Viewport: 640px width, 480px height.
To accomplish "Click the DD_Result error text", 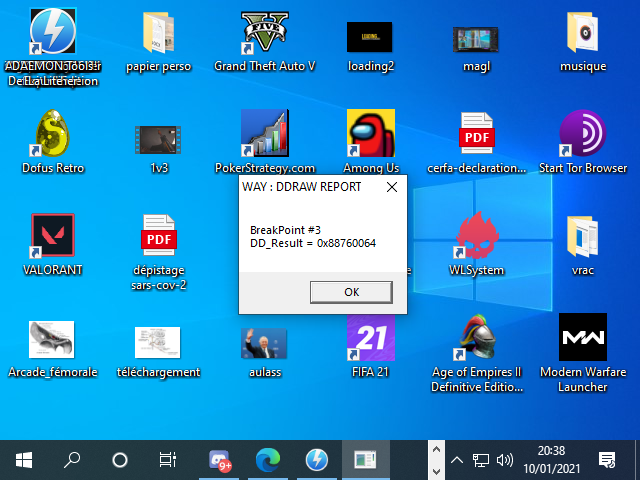I will pyautogui.click(x=313, y=243).
